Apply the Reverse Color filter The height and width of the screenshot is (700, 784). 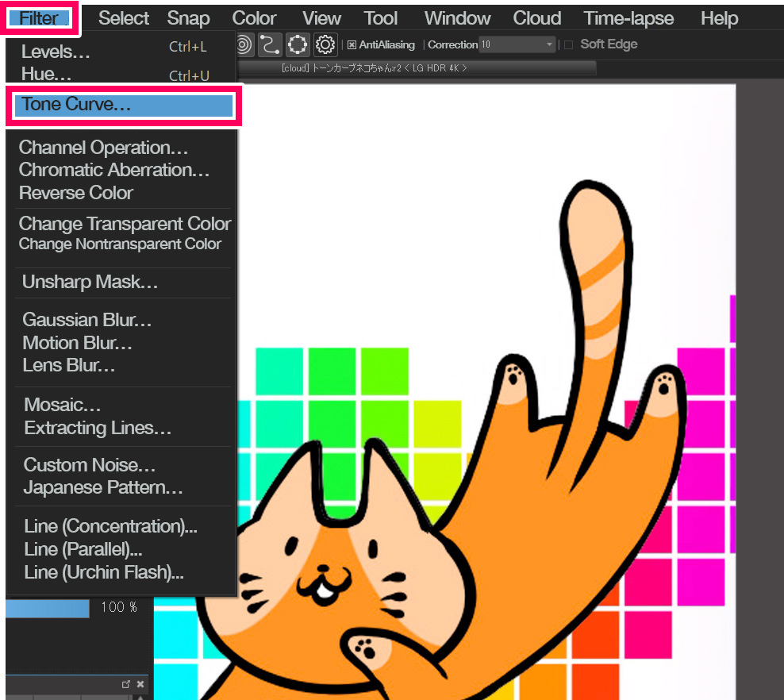[x=76, y=193]
